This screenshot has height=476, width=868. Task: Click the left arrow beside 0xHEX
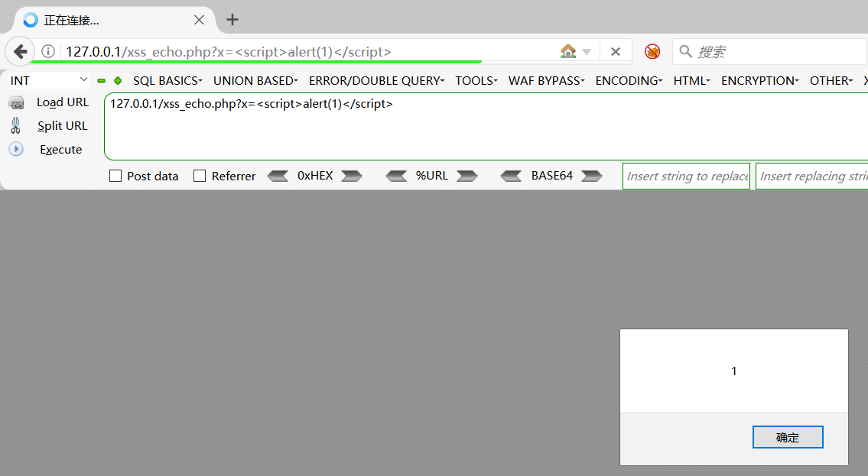click(278, 176)
